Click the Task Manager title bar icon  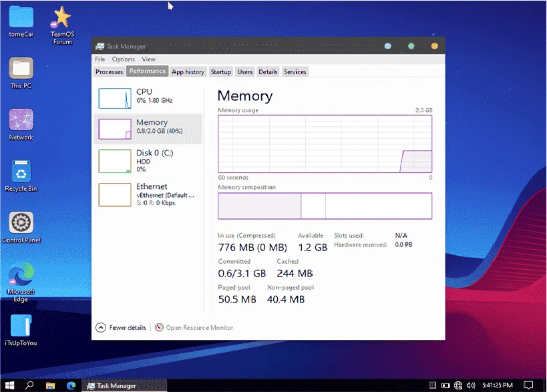[x=100, y=46]
